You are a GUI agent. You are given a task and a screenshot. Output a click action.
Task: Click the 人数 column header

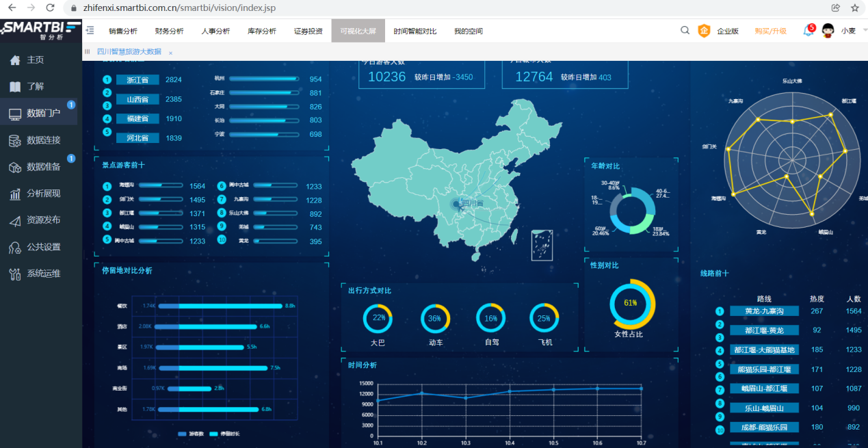[x=853, y=299]
